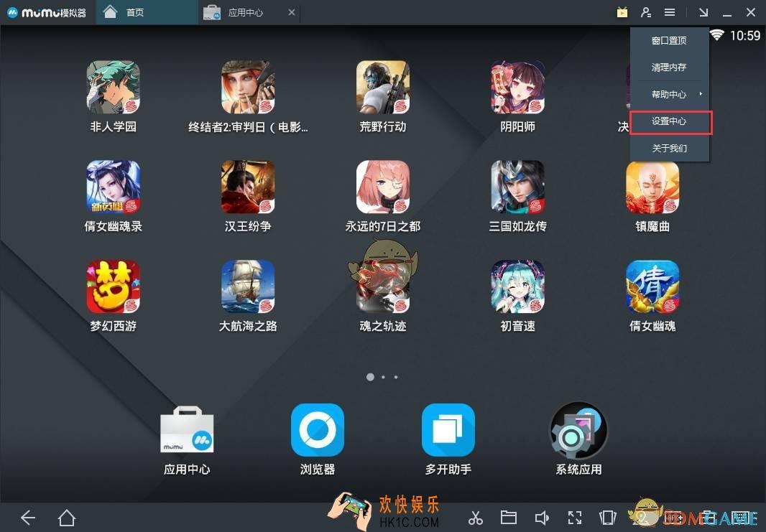Launch 三国如龙传 app

pyautogui.click(x=518, y=187)
